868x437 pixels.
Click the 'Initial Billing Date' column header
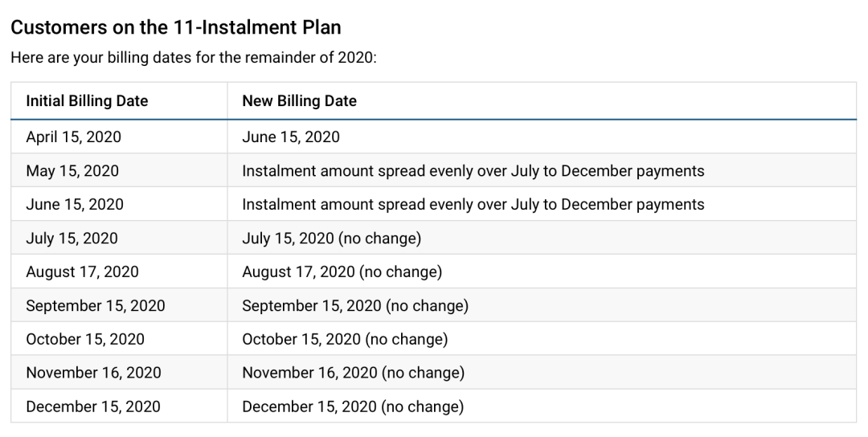tap(87, 100)
